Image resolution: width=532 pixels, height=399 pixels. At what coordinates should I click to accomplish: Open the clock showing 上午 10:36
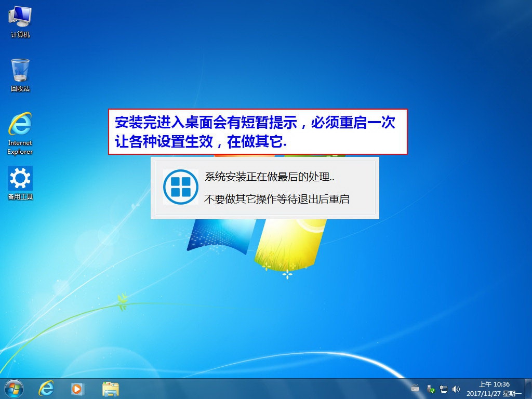pos(494,389)
